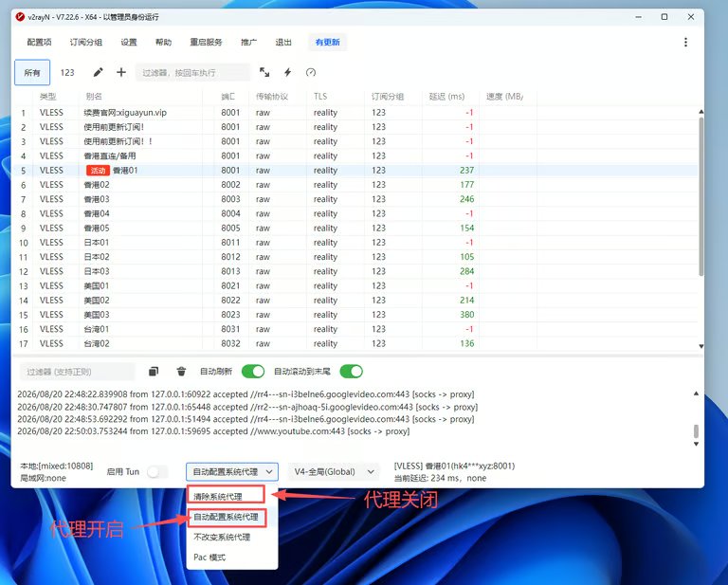Toggle the 自动滚动到末尾 switch

point(352,372)
